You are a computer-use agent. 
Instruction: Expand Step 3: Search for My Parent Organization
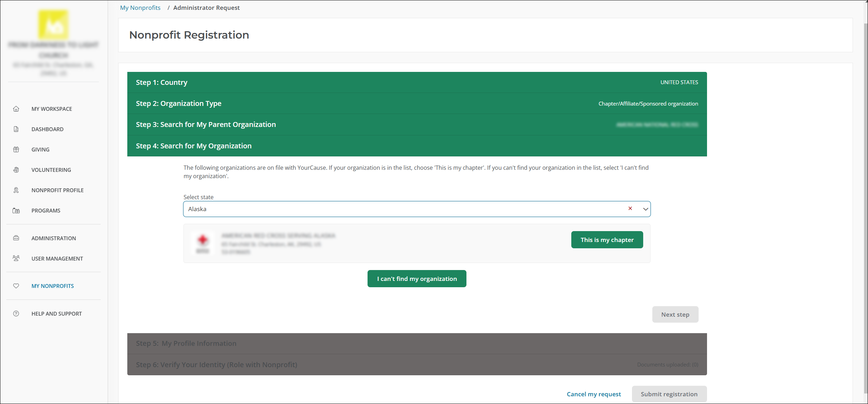point(206,124)
